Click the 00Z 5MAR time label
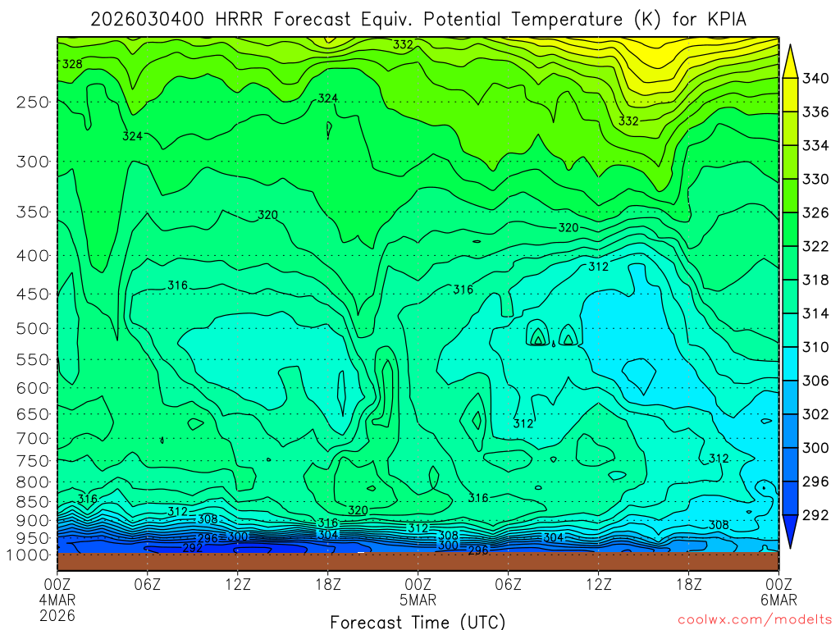Image resolution: width=840 pixels, height=630 pixels. tap(418, 591)
